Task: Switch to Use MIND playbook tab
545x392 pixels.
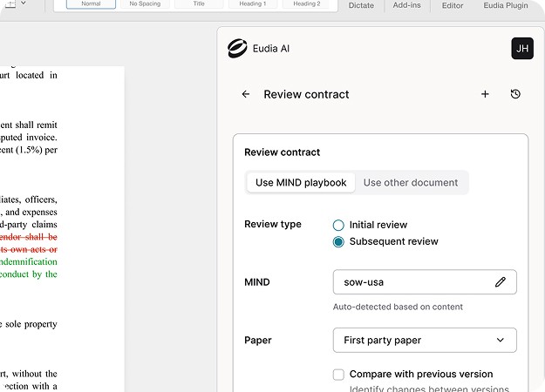Action: pyautogui.click(x=301, y=183)
